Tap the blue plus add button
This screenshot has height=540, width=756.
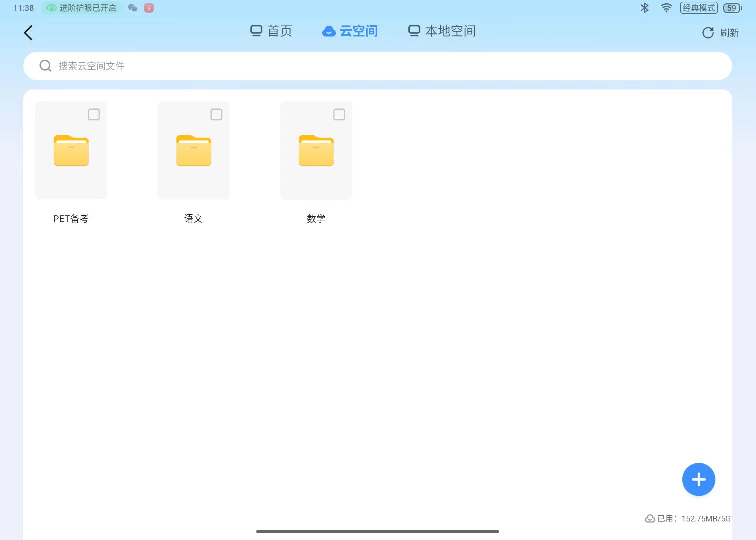tap(698, 479)
